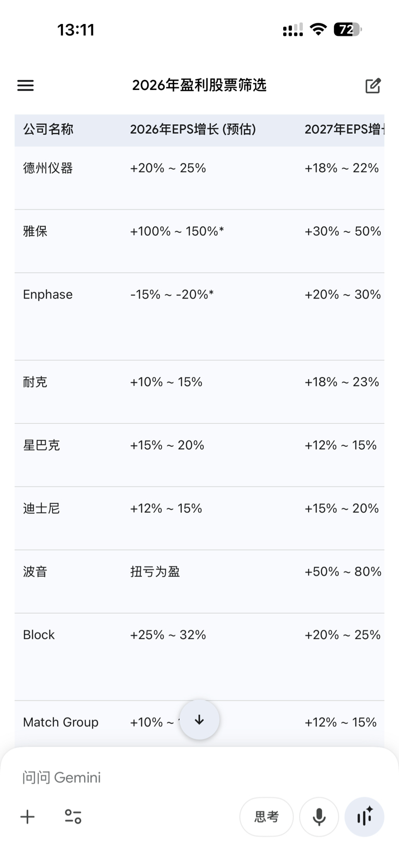Viewport: 399px width, 868px height.
Task: Tap the battery indicator in status bar
Action: point(347,30)
